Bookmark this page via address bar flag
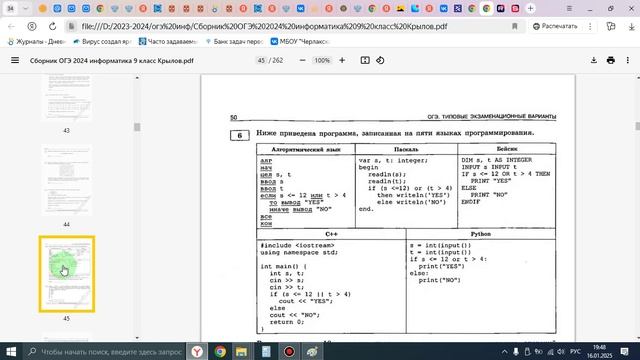 point(515,27)
